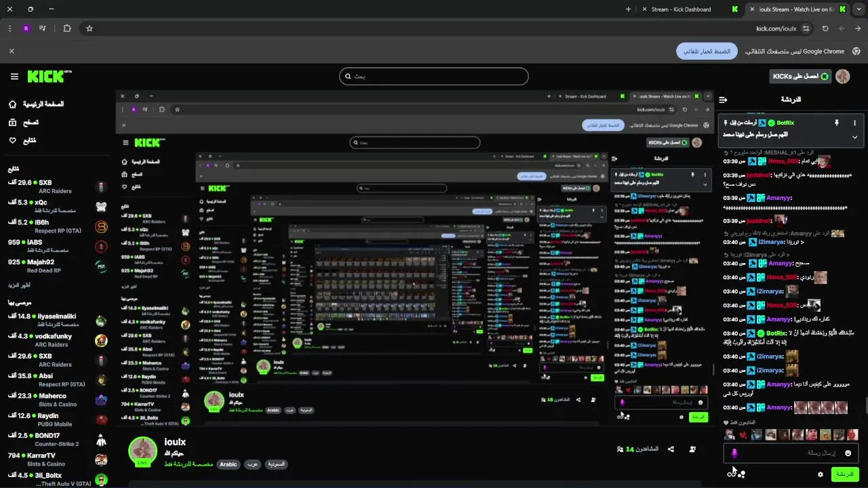
Task: Click IB6h orange avatar icon
Action: 101,226
